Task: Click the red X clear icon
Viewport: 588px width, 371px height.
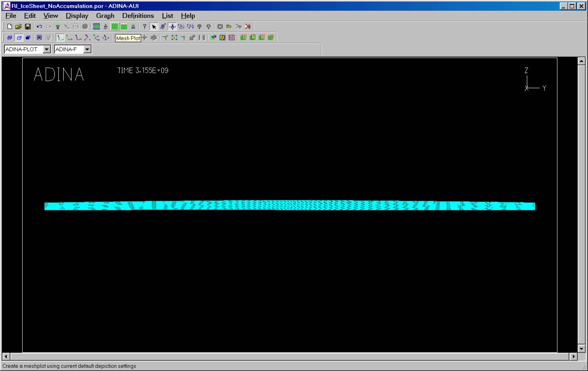Action: tap(248, 27)
